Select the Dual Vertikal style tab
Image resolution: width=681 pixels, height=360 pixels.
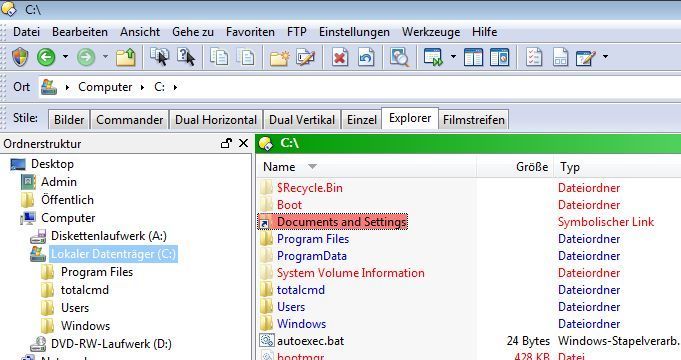tap(302, 120)
